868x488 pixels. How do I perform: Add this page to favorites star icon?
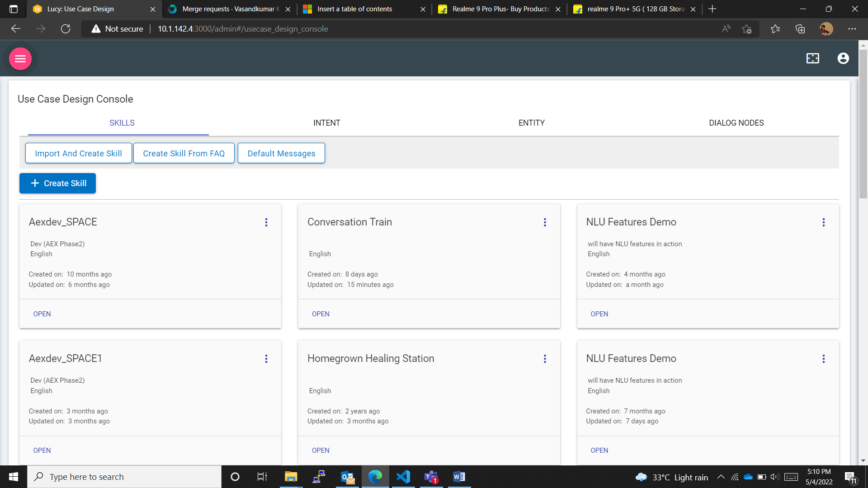coord(746,29)
